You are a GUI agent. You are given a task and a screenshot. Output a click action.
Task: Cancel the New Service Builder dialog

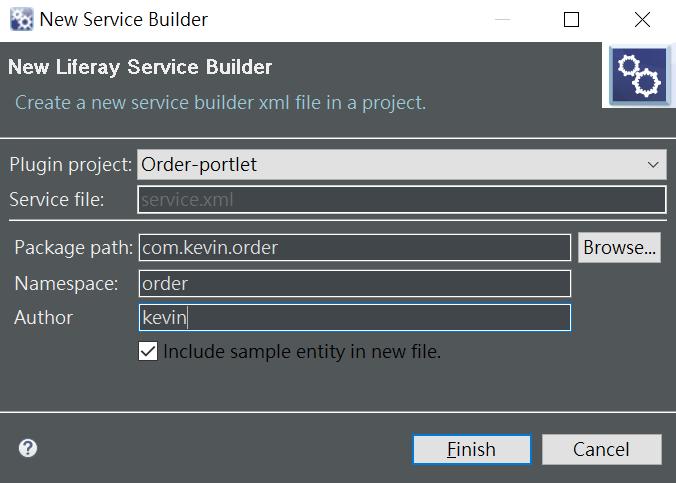601,449
